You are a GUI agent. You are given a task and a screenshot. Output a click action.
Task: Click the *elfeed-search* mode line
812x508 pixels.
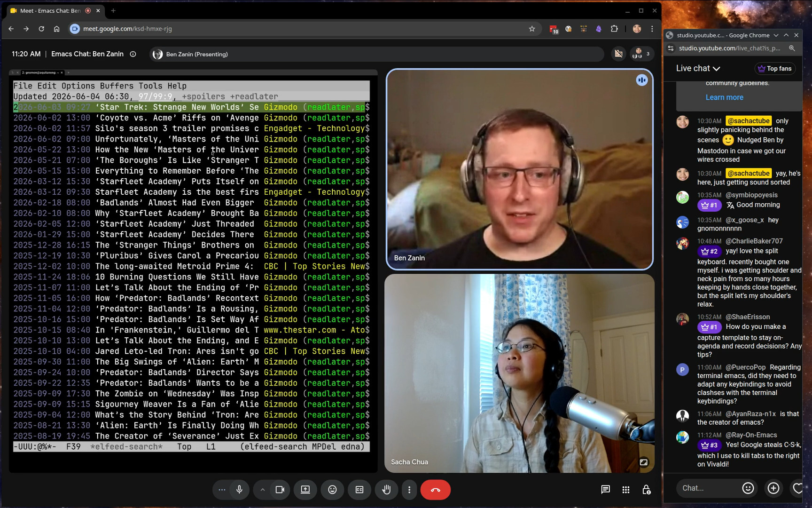pyautogui.click(x=191, y=447)
